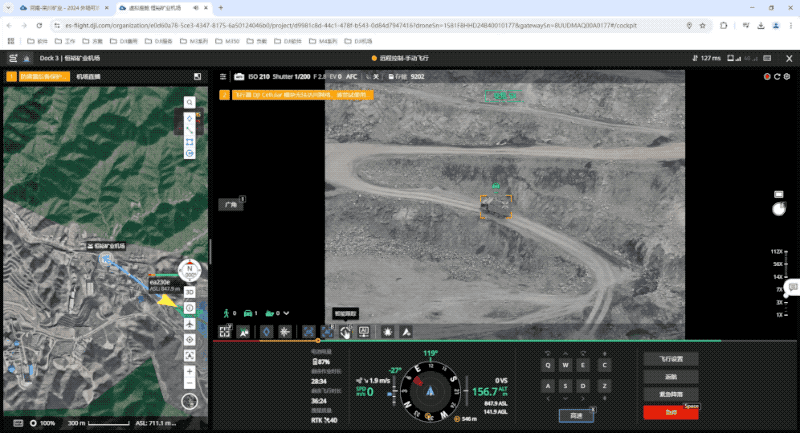Toggle the spotlight burst icon
This screenshot has height=433, width=800.
[x=388, y=332]
